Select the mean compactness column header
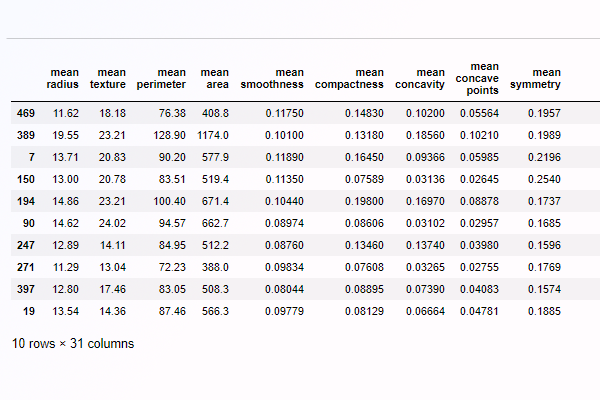The image size is (600, 400). pos(349,78)
